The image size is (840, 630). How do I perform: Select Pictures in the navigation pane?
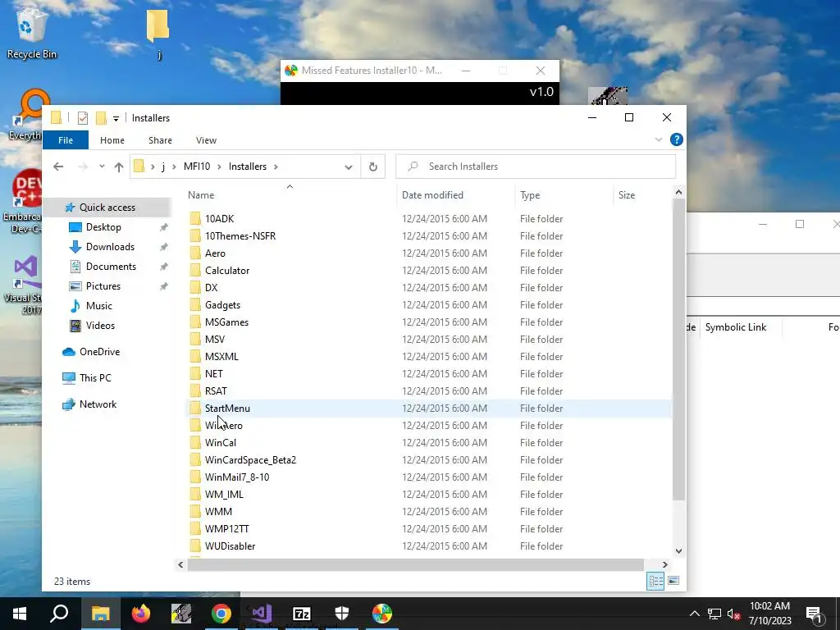(103, 286)
